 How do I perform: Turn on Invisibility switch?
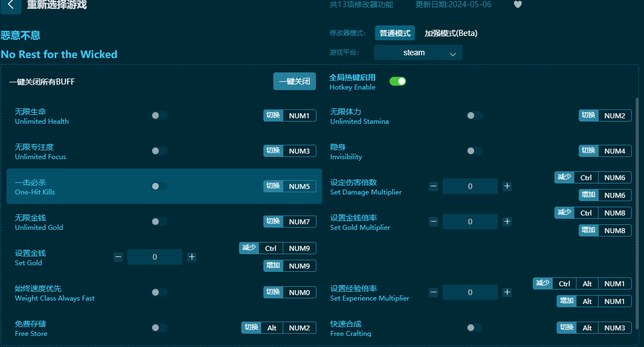(x=474, y=151)
